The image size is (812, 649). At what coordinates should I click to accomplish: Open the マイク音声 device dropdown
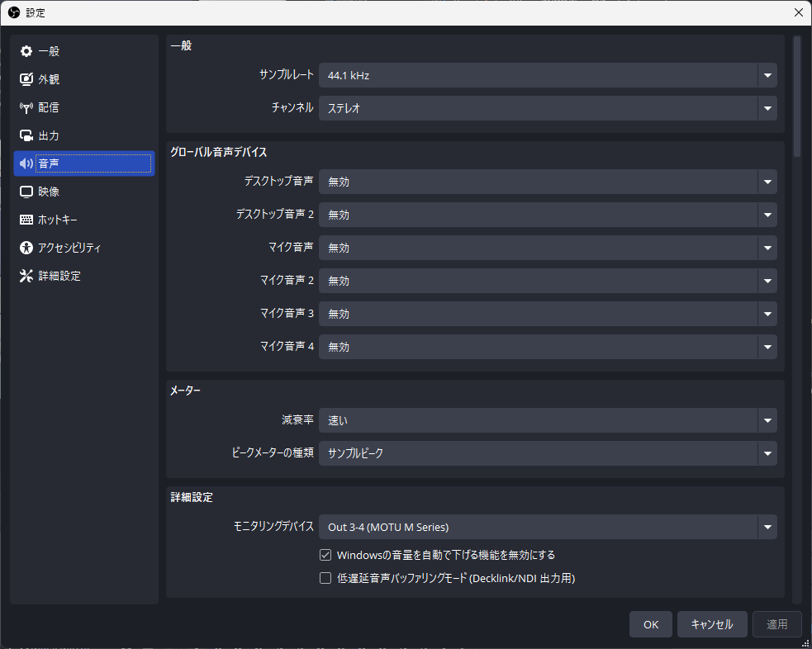coord(767,248)
